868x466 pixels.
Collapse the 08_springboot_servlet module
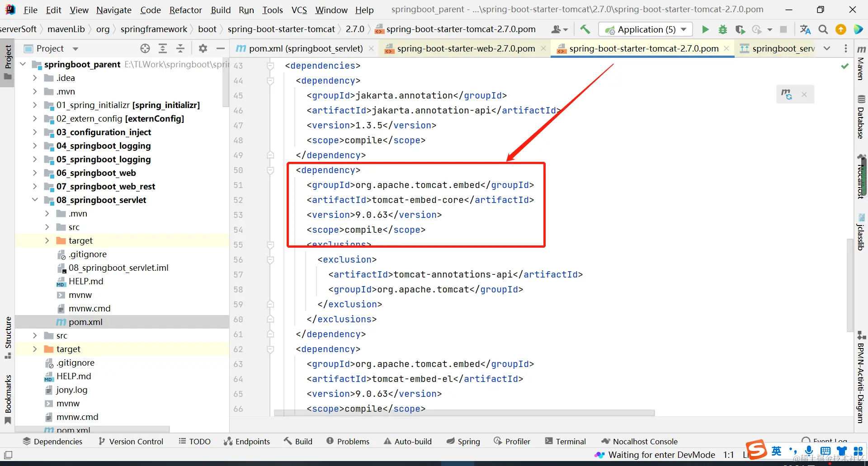[35, 200]
